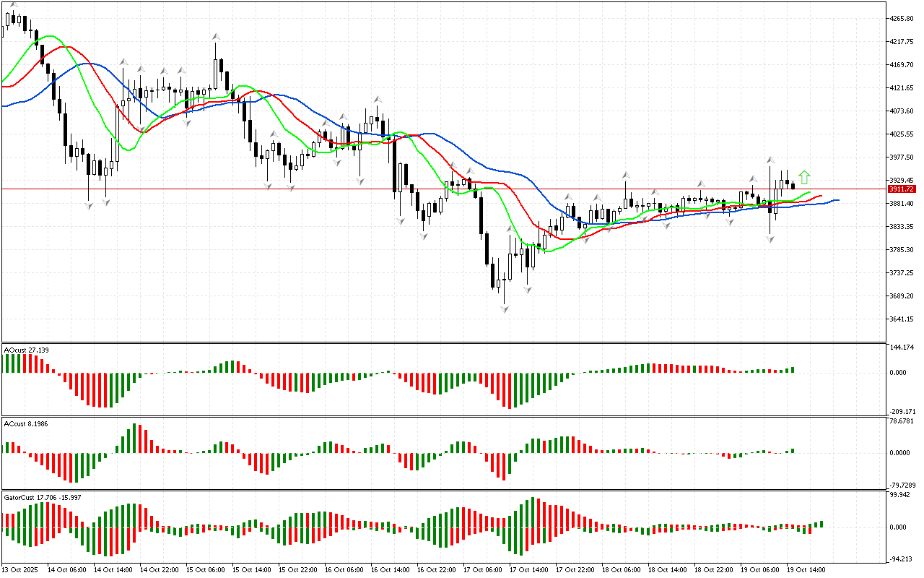
Task: Select the 19 Oct 14:00 time label
Action: (805, 569)
